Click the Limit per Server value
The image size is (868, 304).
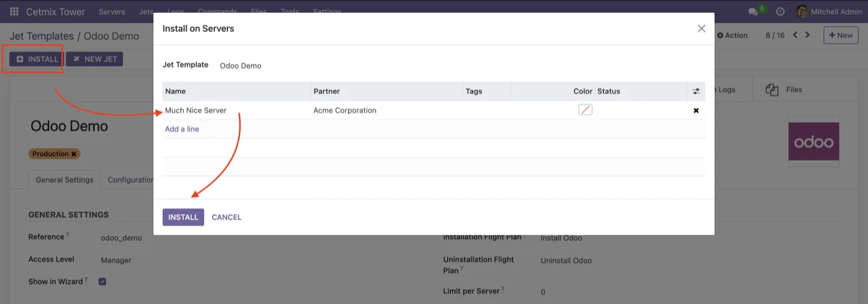543,292
